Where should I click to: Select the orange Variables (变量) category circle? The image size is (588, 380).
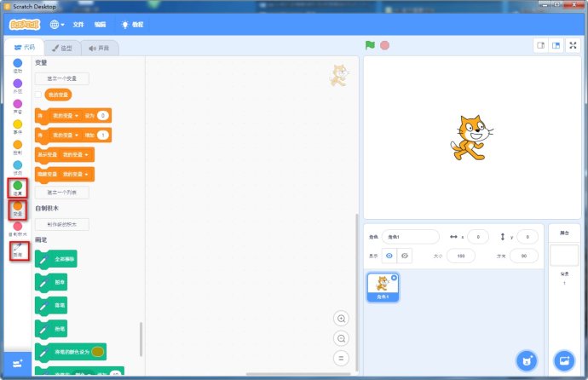[x=18, y=205]
